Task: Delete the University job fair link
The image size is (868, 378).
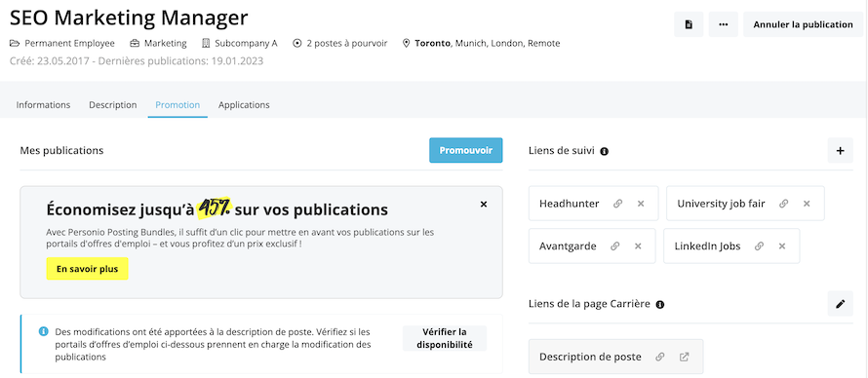Action: pyautogui.click(x=807, y=204)
